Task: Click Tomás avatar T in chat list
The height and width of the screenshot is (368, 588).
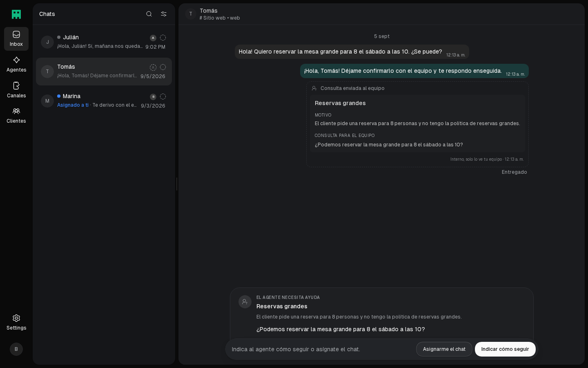Action: coord(47,72)
